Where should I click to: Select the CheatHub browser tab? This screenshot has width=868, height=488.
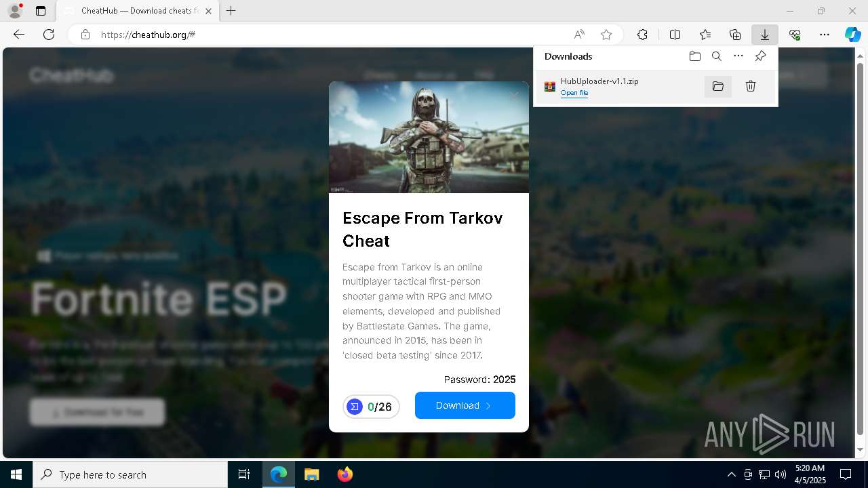(x=139, y=11)
